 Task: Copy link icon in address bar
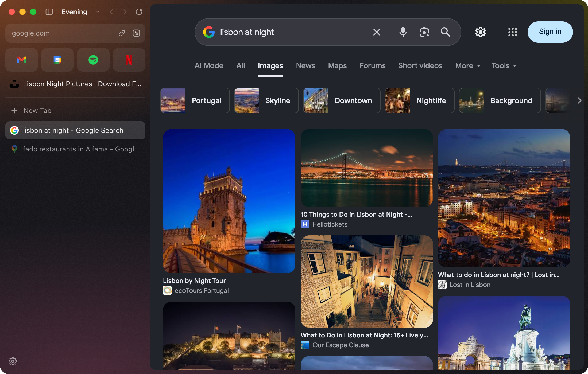[122, 33]
